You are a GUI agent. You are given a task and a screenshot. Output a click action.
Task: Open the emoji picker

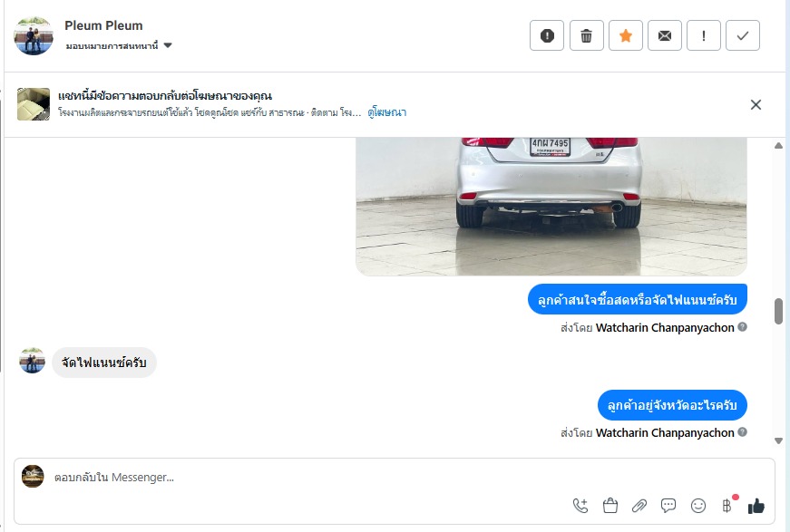697,506
